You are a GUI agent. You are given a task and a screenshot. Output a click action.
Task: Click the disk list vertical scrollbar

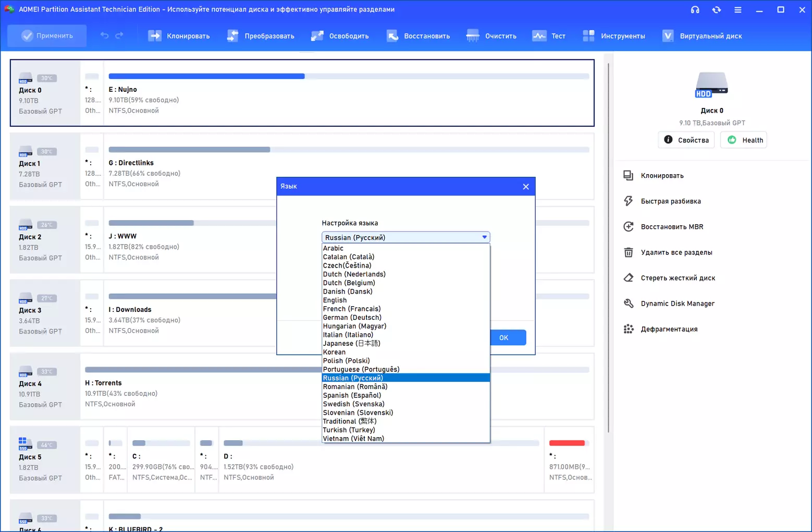[x=608, y=248]
